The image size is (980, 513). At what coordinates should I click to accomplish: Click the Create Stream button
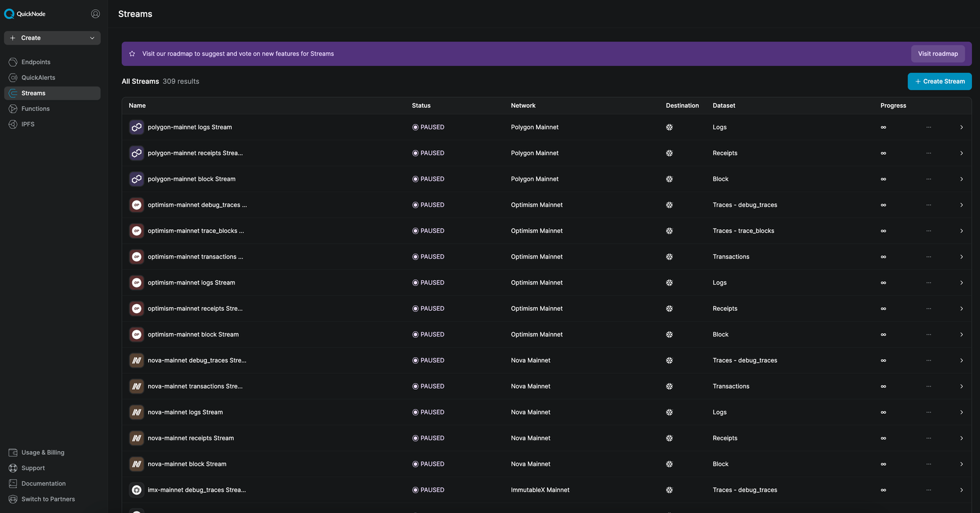[940, 82]
